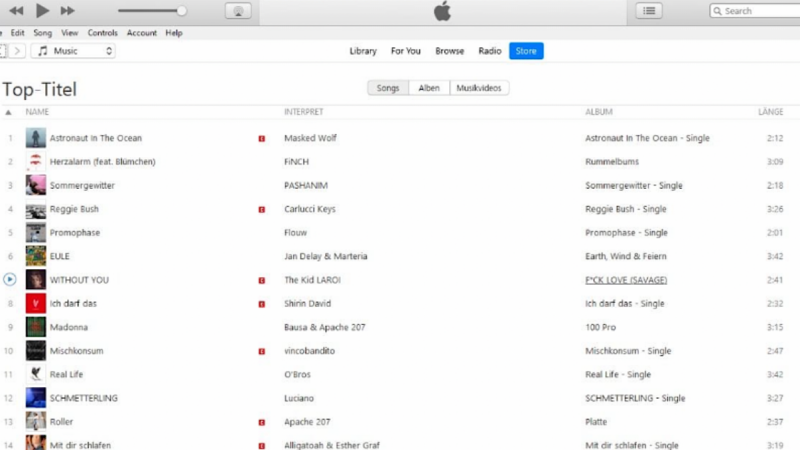Click the album name Rummelbums
This screenshot has width=800, height=450.
(x=612, y=162)
